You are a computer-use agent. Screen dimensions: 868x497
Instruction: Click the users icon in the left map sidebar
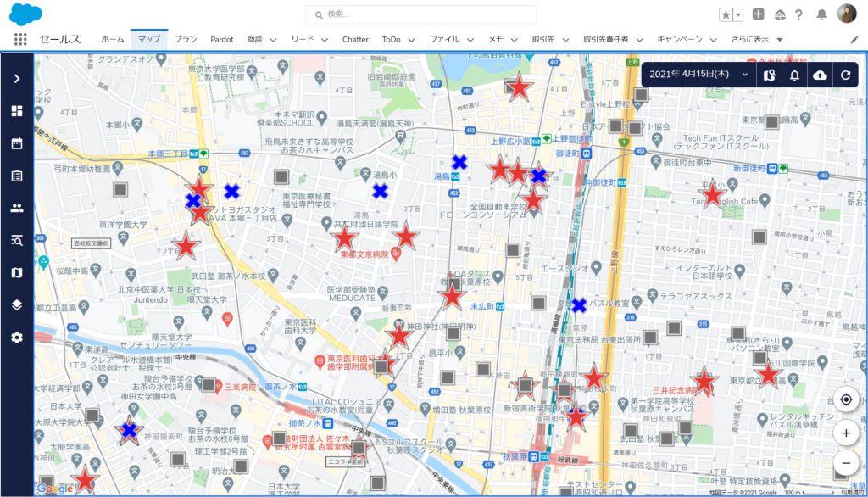point(19,208)
